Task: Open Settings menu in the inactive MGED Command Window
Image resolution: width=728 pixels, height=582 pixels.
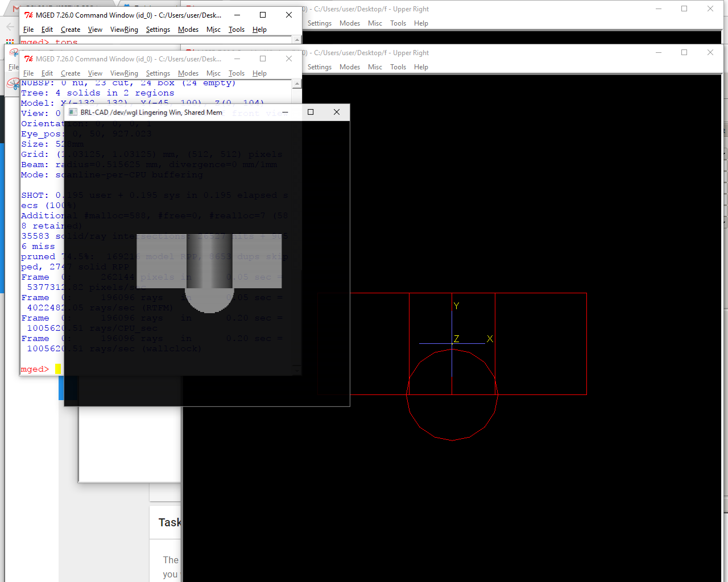Action: [158, 73]
